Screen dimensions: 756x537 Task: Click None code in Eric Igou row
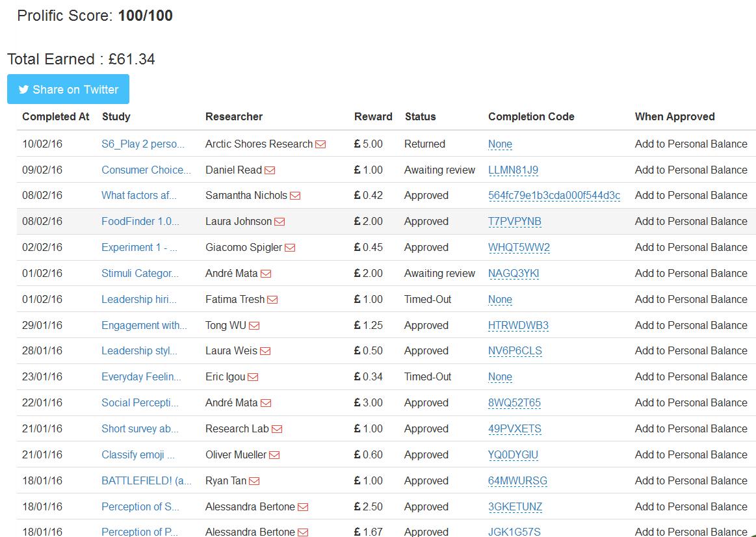coord(500,377)
